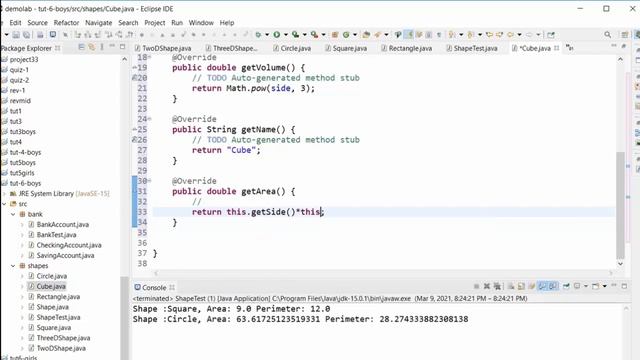The height and width of the screenshot is (360, 640).
Task: Click the editor vertical scrollbar thumb
Action: (x=620, y=205)
